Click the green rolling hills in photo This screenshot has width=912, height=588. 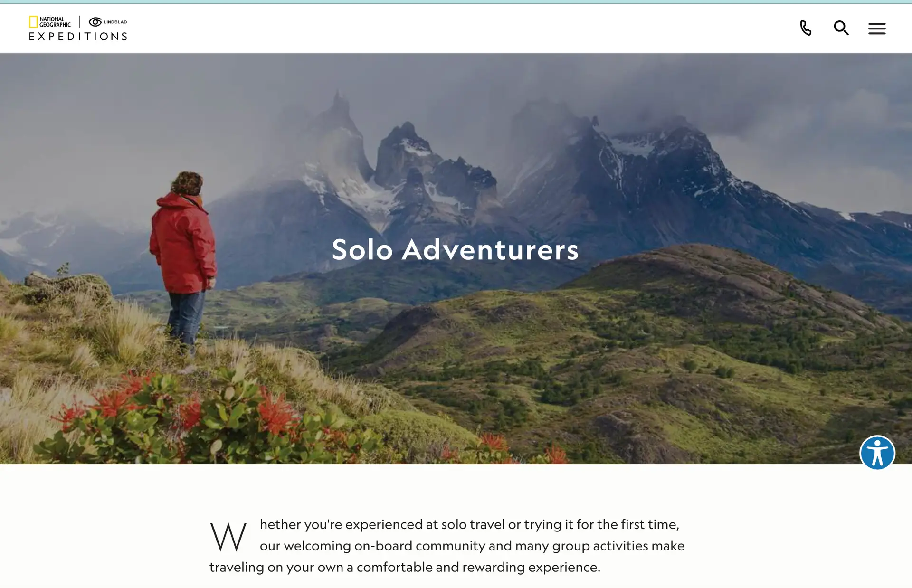point(617,342)
